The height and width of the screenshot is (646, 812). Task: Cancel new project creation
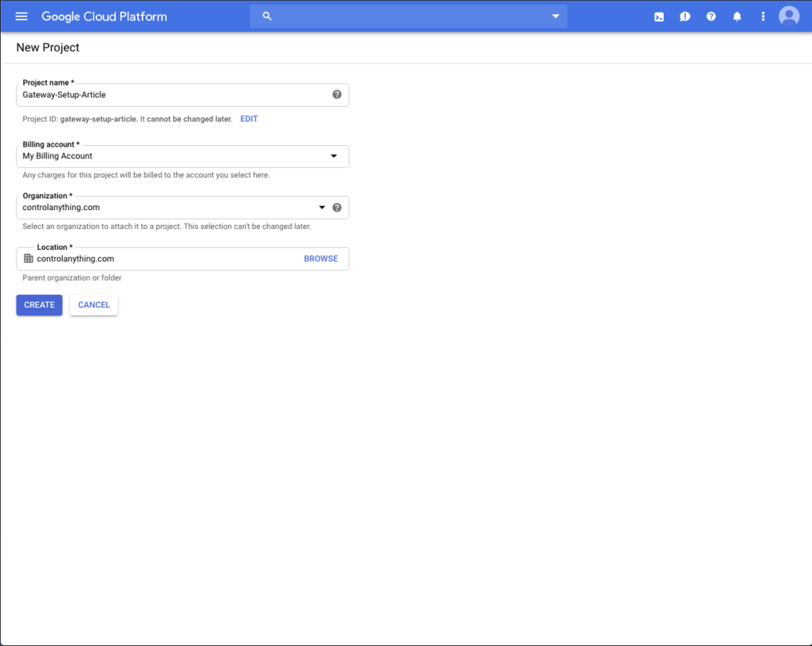click(94, 305)
